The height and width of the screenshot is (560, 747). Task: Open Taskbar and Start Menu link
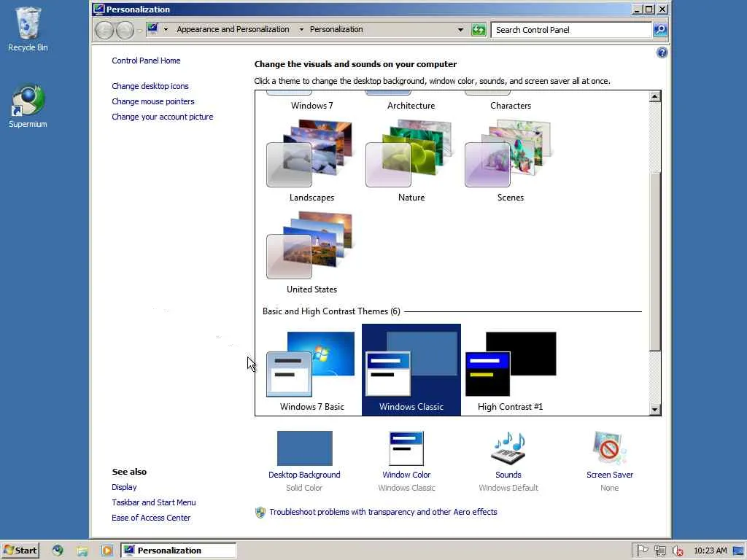(153, 502)
